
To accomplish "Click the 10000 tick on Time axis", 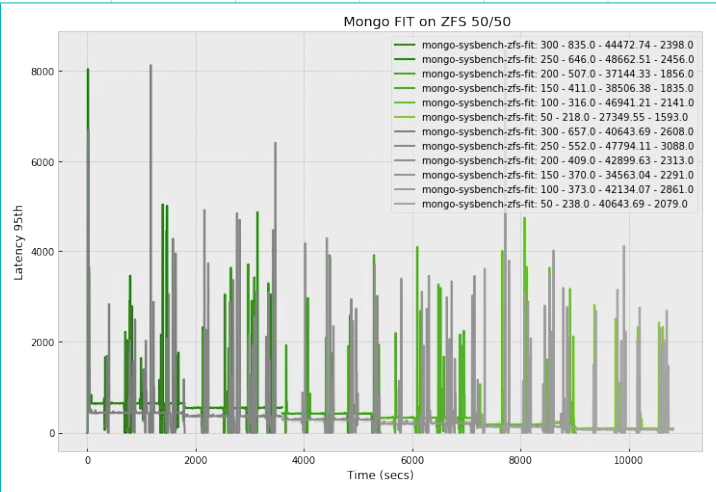I will (x=629, y=460).
